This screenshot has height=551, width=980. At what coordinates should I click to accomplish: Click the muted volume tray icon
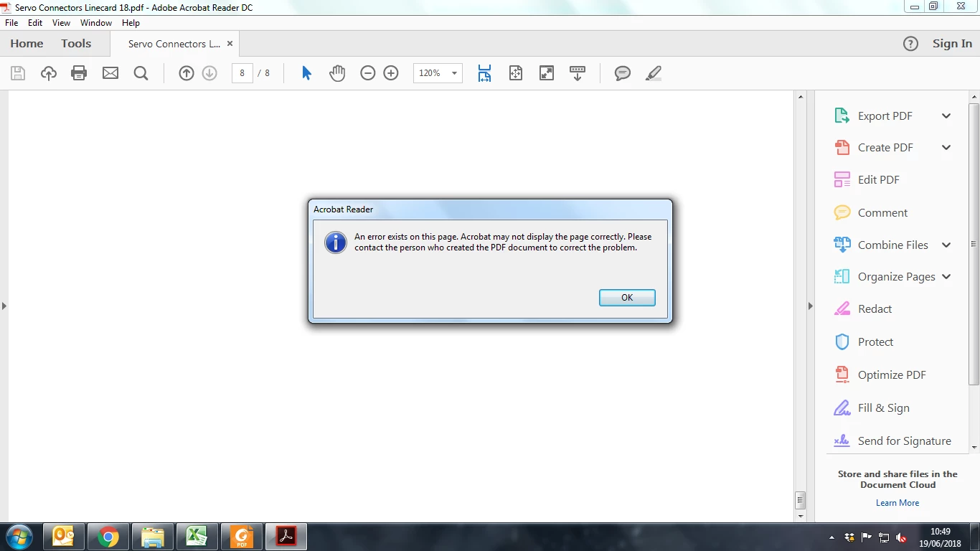click(901, 537)
